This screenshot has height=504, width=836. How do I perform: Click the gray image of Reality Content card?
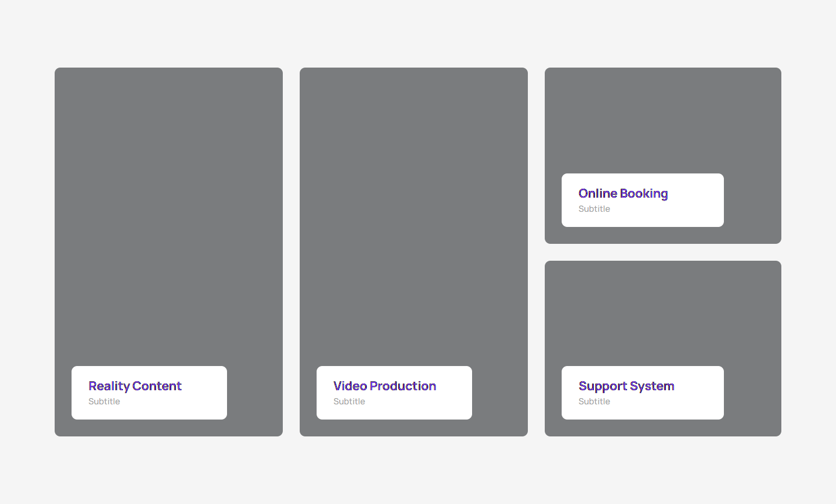coord(168,214)
